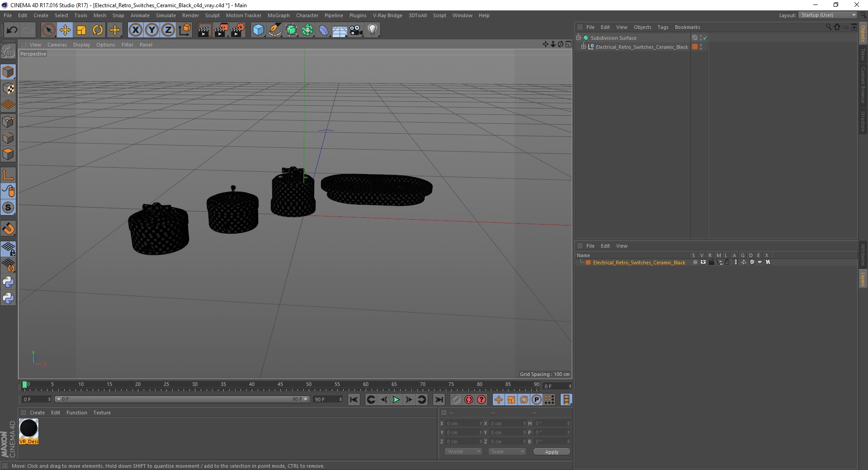
Task: Toggle Y axis lock
Action: tap(152, 30)
